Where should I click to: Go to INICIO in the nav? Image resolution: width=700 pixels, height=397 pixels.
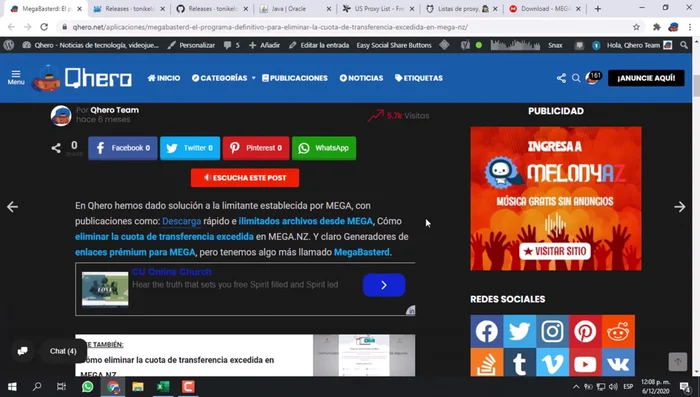(164, 78)
